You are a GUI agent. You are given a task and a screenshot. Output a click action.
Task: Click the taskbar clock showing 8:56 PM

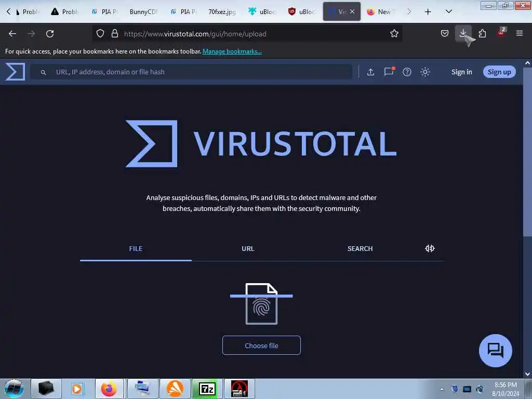point(506,389)
